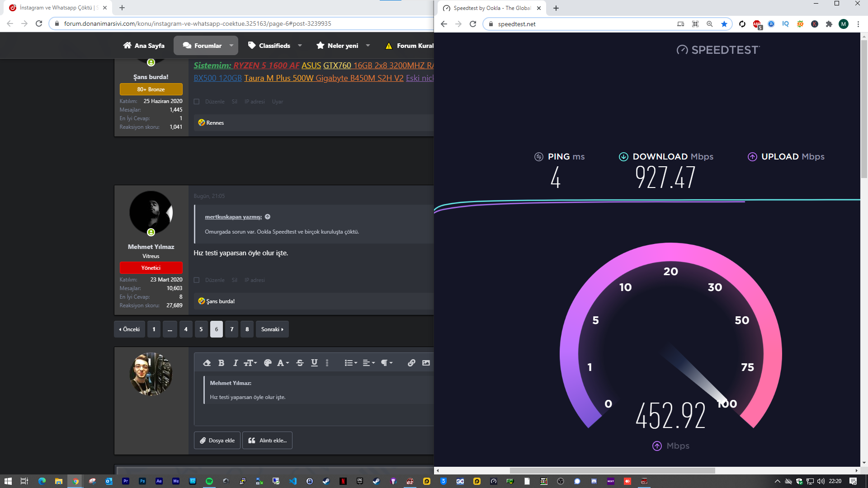Open the Chrome profile avatar M
The image size is (868, 488).
(844, 24)
